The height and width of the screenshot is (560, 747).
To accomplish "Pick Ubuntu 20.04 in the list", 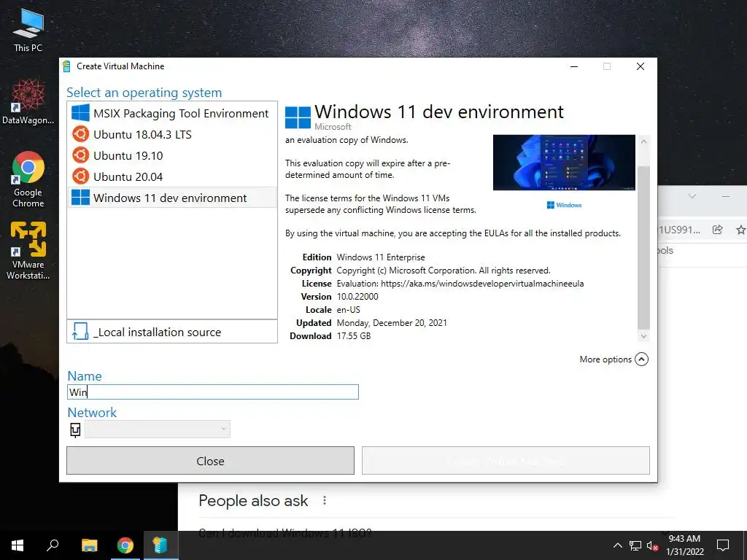I will coord(172,176).
